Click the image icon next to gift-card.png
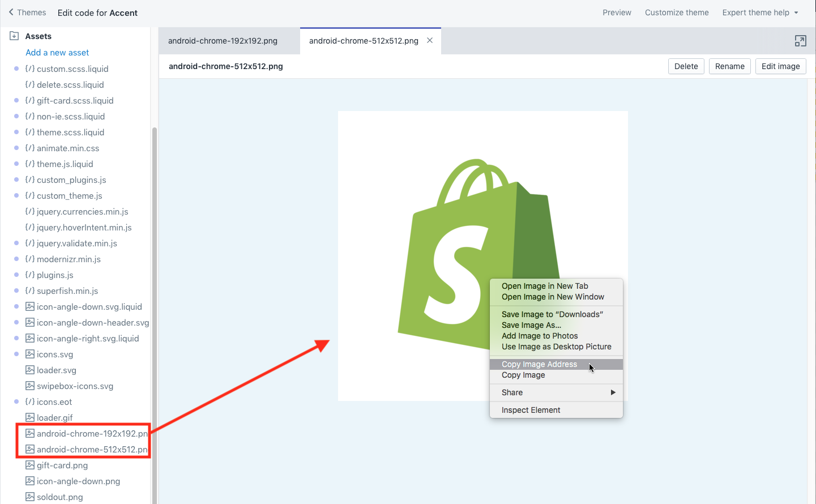The width and height of the screenshot is (816, 504). 29,465
